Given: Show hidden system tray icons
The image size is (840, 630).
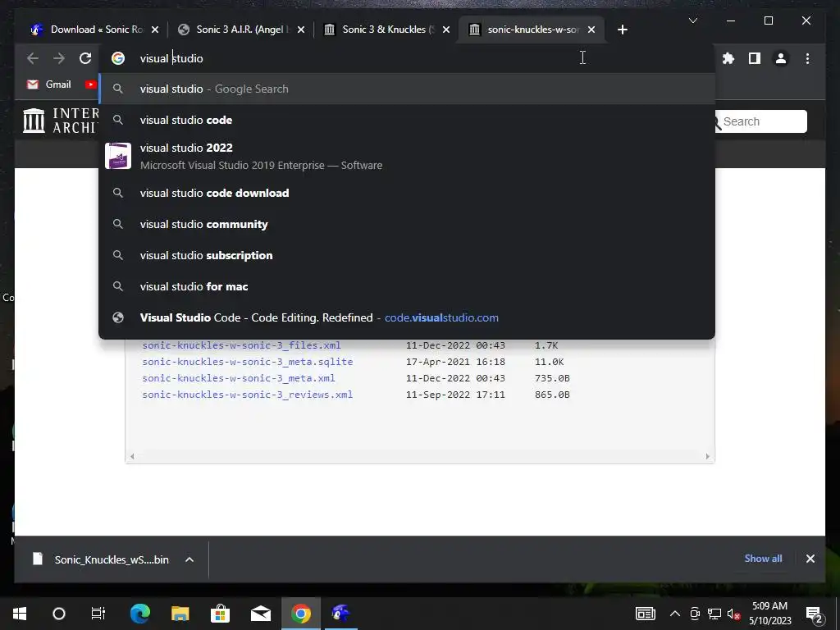Looking at the screenshot, I should pos(675,614).
